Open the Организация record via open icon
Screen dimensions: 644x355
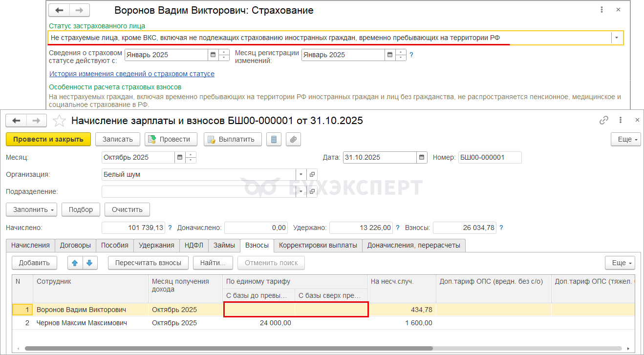coord(312,174)
